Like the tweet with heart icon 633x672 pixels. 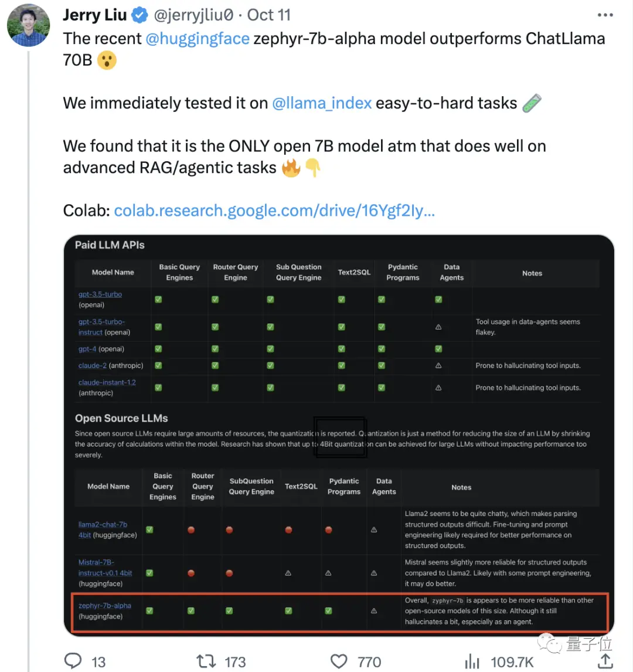point(339,661)
